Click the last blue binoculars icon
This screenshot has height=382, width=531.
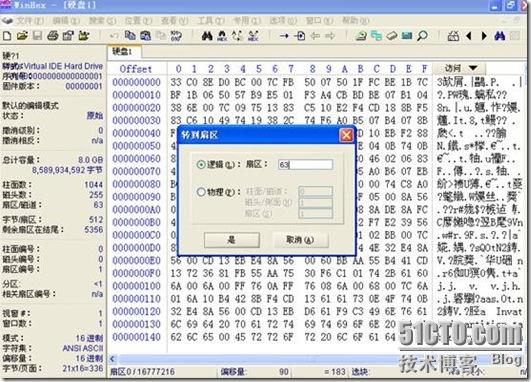pos(500,36)
